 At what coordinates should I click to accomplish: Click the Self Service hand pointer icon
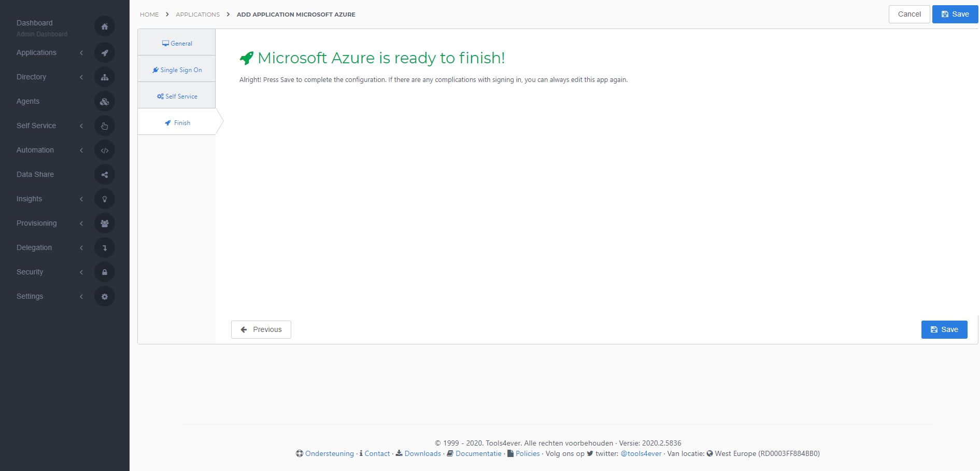105,126
